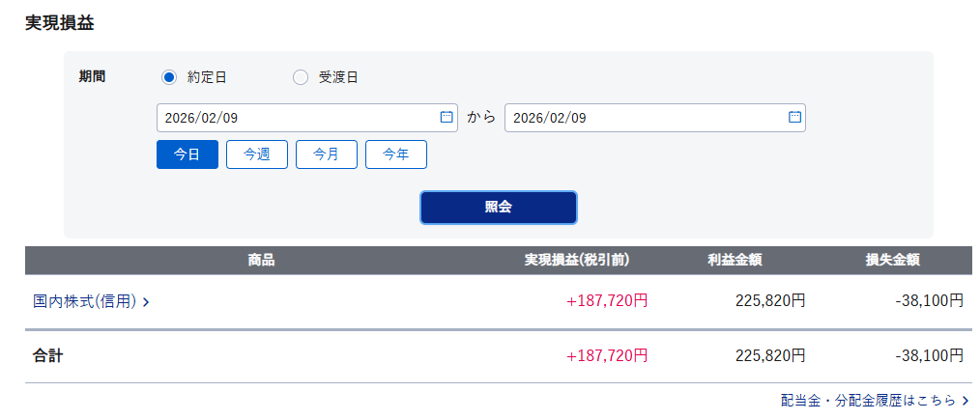
Task: Click the start date input field
Action: coord(295,118)
